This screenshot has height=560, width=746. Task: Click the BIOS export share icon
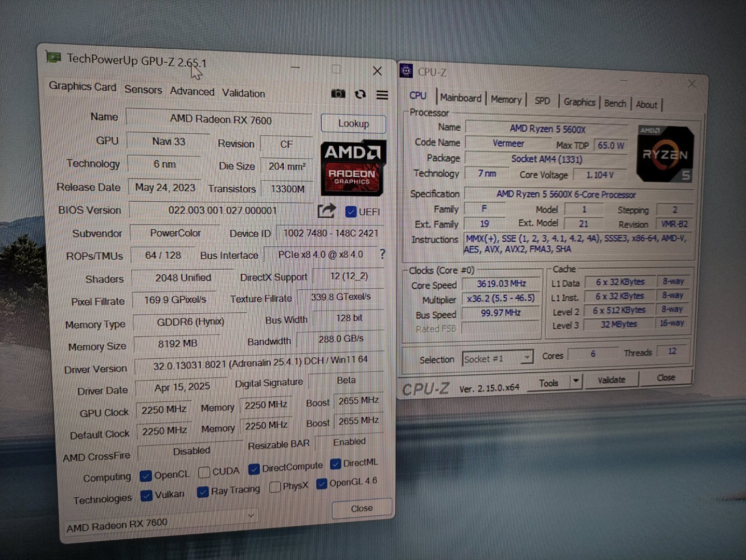pos(326,211)
